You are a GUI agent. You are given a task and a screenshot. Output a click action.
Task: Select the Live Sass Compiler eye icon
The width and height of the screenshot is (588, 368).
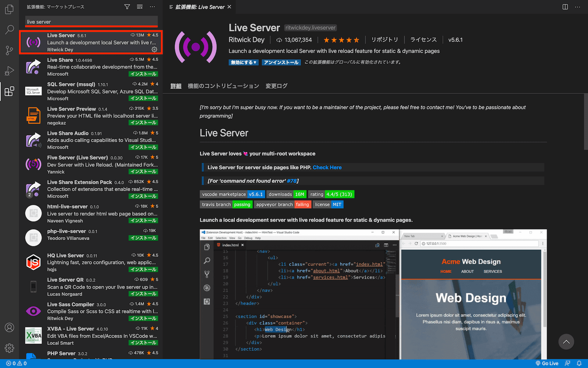[33, 311]
